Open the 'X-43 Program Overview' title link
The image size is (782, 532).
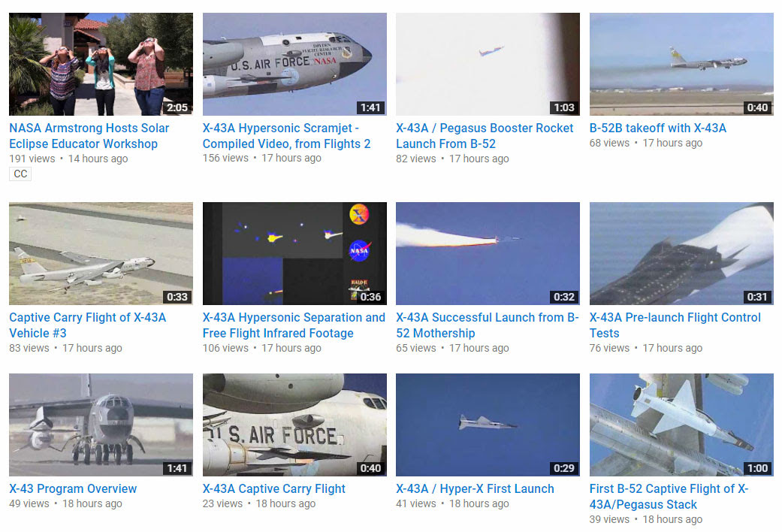tap(73, 489)
